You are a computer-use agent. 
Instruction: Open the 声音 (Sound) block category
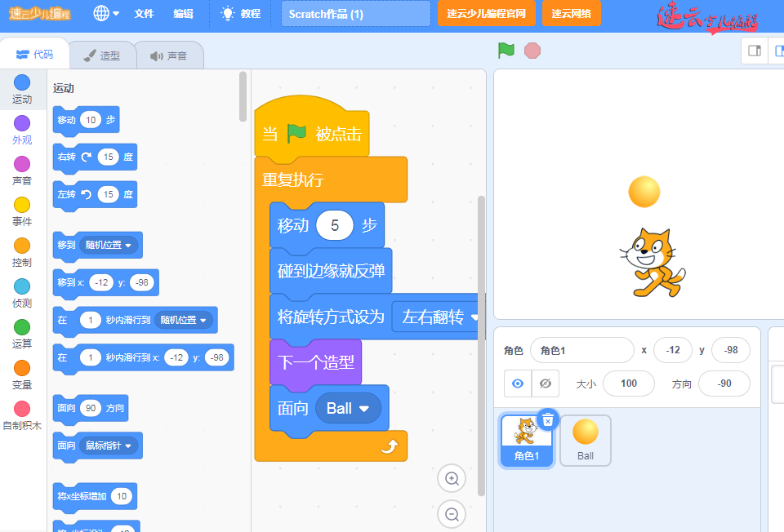tap(20, 167)
